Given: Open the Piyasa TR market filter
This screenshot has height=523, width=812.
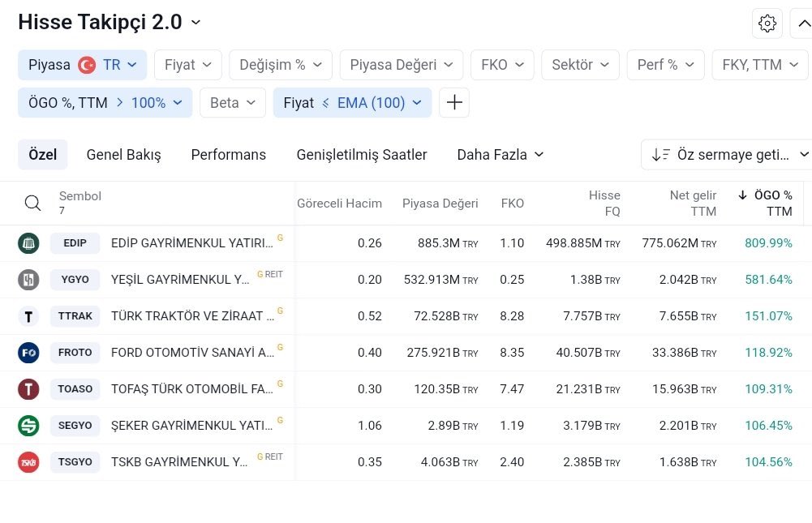Looking at the screenshot, I should pos(83,65).
